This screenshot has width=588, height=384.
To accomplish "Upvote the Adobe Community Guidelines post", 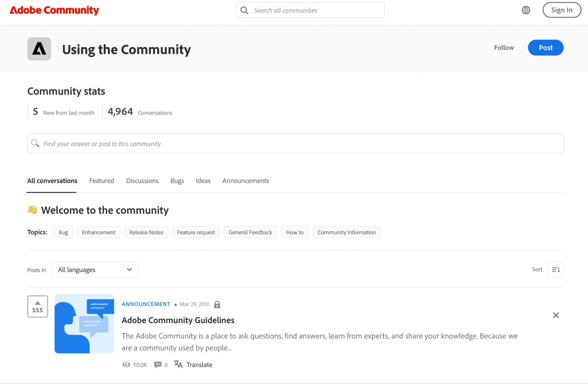I will click(38, 306).
